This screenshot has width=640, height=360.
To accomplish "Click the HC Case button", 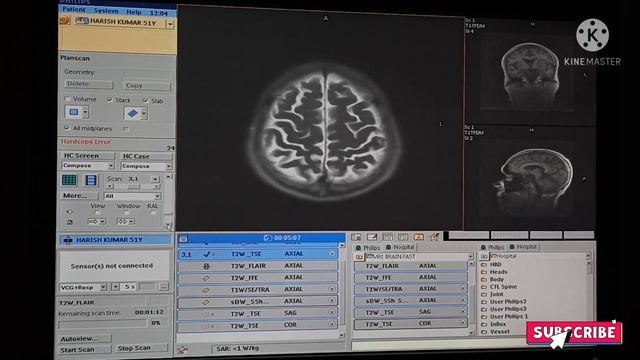I will tap(146, 156).
